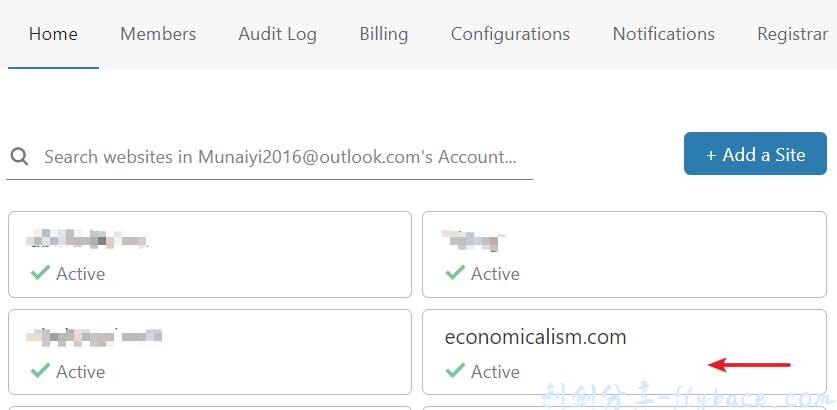Image resolution: width=837 pixels, height=410 pixels.
Task: Switch to the Registrar tab
Action: tap(792, 34)
